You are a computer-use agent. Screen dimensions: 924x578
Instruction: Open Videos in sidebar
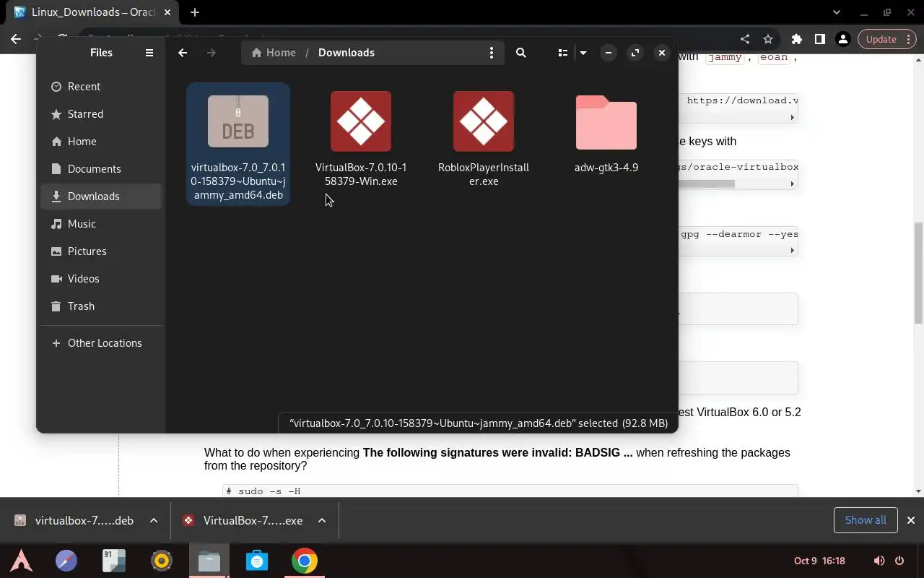101,279
